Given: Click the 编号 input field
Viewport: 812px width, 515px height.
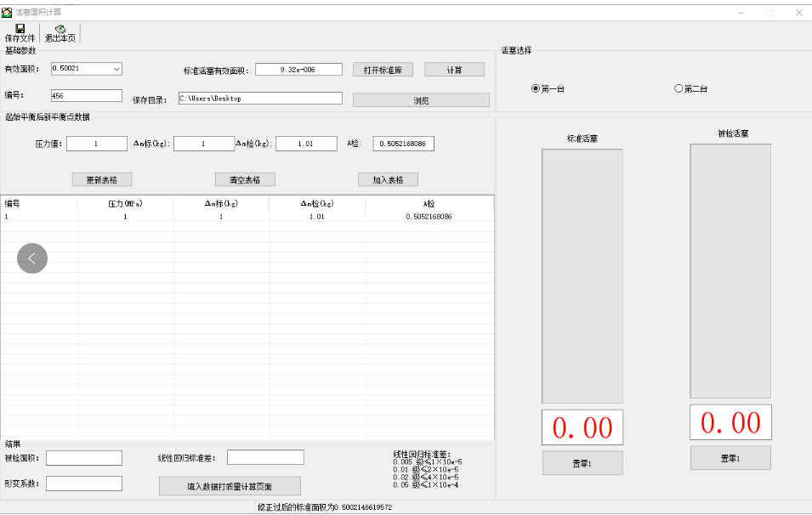Looking at the screenshot, I should 87,96.
